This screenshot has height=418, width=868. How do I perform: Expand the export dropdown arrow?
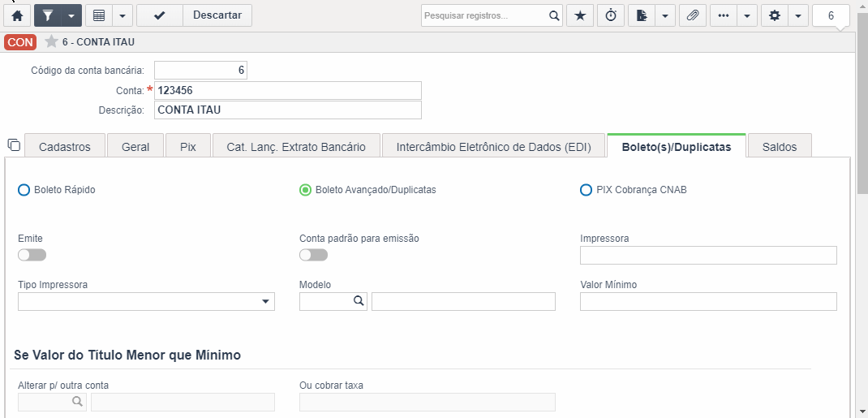665,15
